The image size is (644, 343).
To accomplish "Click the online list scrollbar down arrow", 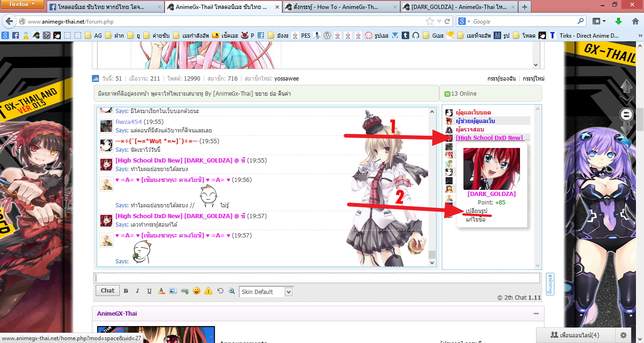I will click(537, 265).
